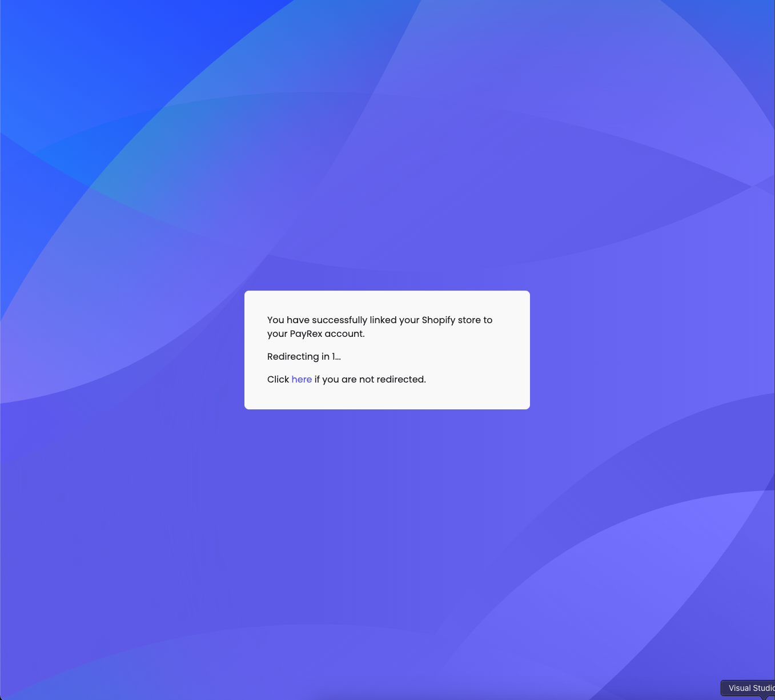Click the second "your" before PayRex
775x700 pixels.
tap(277, 333)
